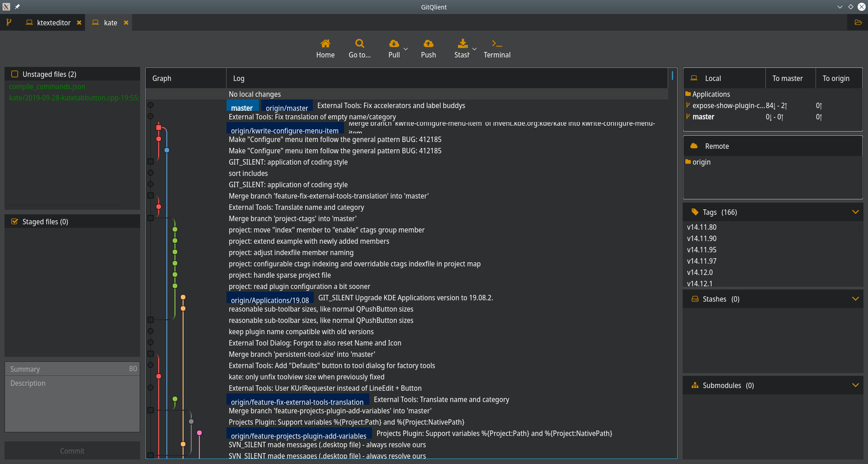Click the Log column header

(447, 78)
